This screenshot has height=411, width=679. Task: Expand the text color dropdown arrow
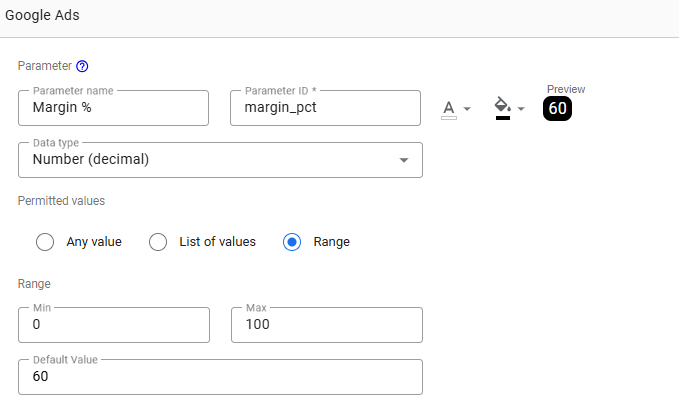[467, 109]
